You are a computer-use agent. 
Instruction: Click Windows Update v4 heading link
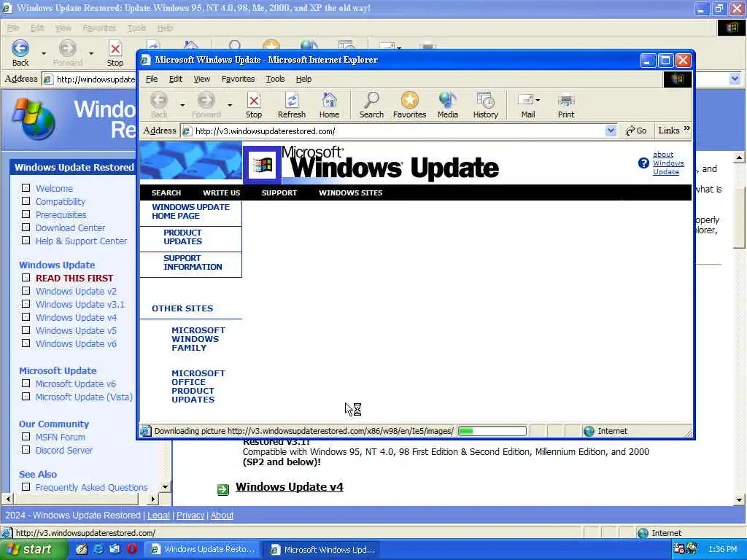pyautogui.click(x=289, y=486)
